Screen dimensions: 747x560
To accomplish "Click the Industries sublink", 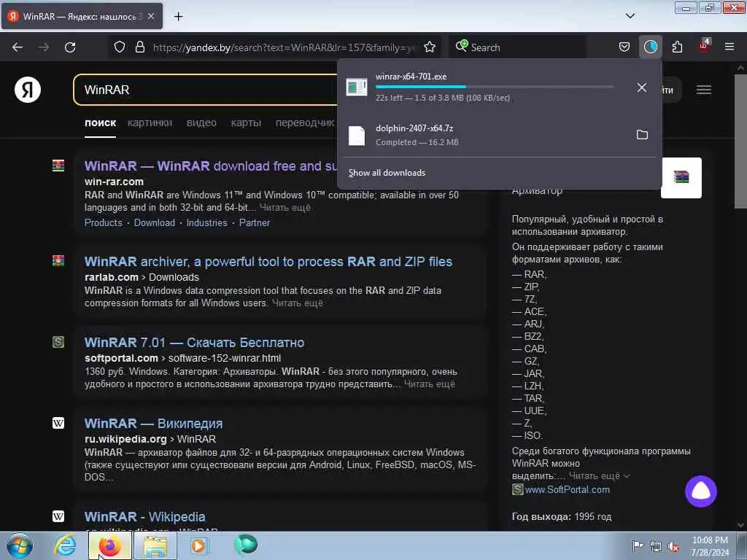I will pyautogui.click(x=206, y=222).
